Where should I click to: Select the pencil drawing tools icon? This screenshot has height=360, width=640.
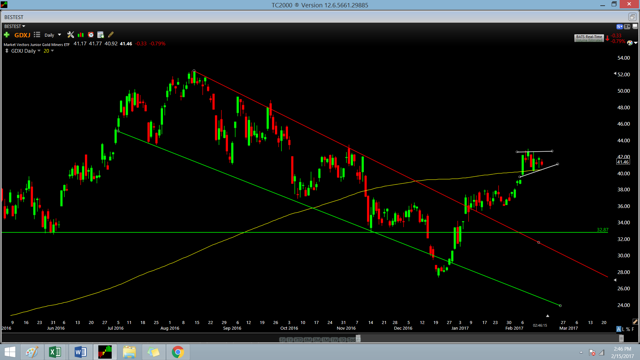click(111, 35)
